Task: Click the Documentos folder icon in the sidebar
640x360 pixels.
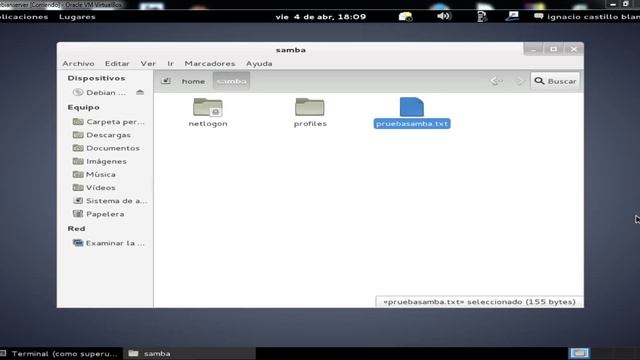Action: (x=78, y=148)
